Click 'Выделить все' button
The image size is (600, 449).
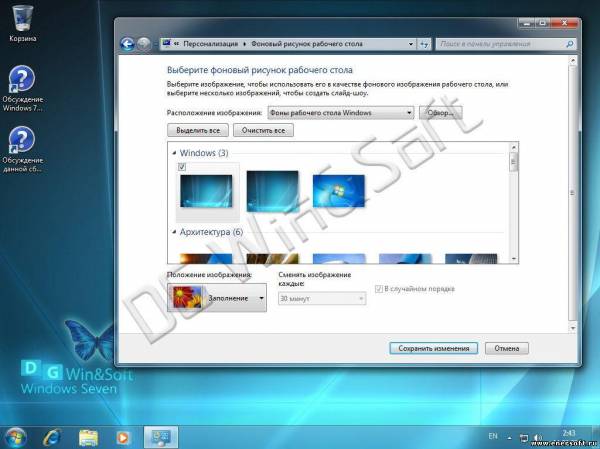[198, 130]
